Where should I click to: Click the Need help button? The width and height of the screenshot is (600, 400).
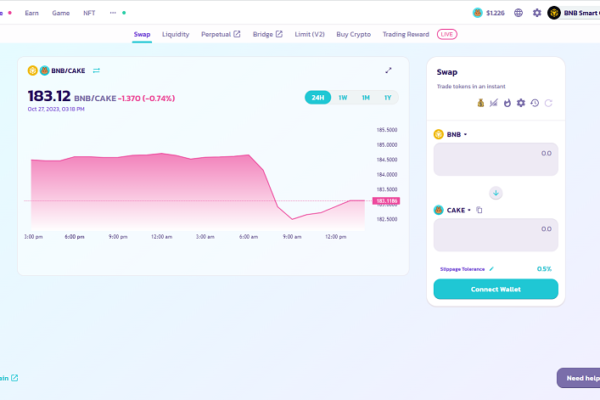pyautogui.click(x=579, y=378)
